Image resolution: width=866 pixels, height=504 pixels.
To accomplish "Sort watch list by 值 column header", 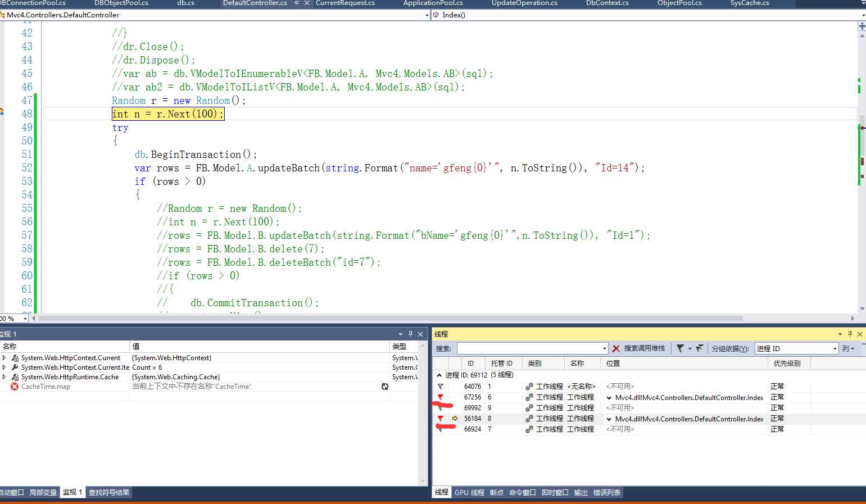I will [260, 347].
